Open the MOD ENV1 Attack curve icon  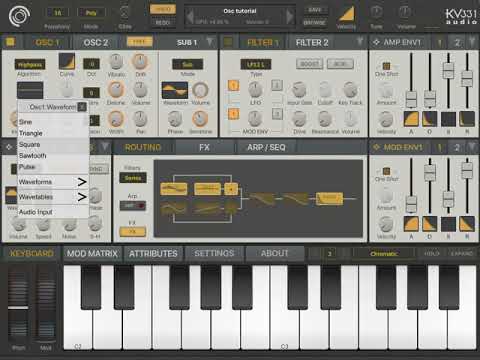click(x=411, y=224)
